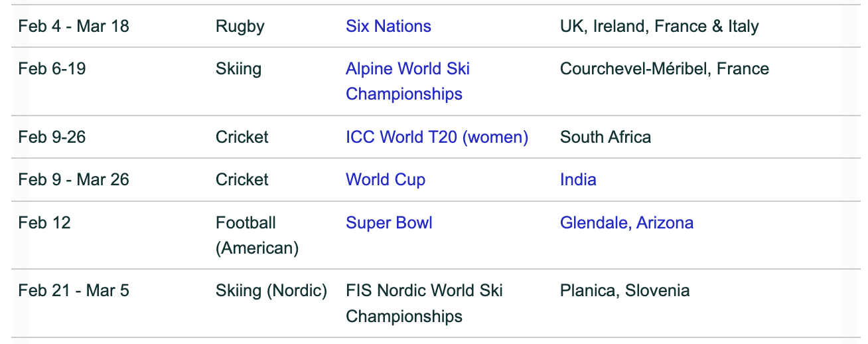This screenshot has height=344, width=868.
Task: Select the Feb 9 - Mar 26 date
Action: 74,179
